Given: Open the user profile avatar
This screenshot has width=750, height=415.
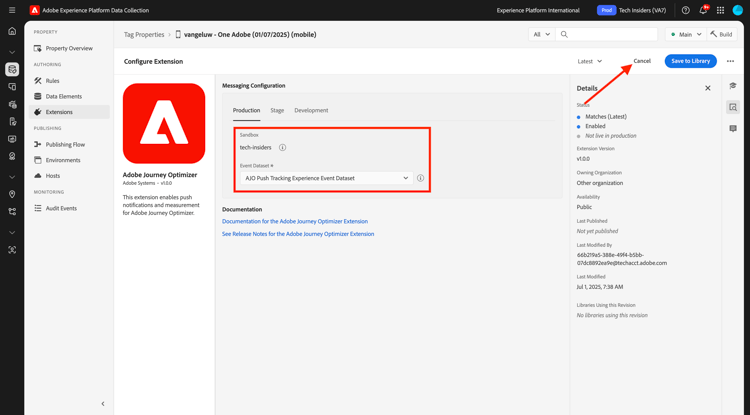Looking at the screenshot, I should pos(738,10).
